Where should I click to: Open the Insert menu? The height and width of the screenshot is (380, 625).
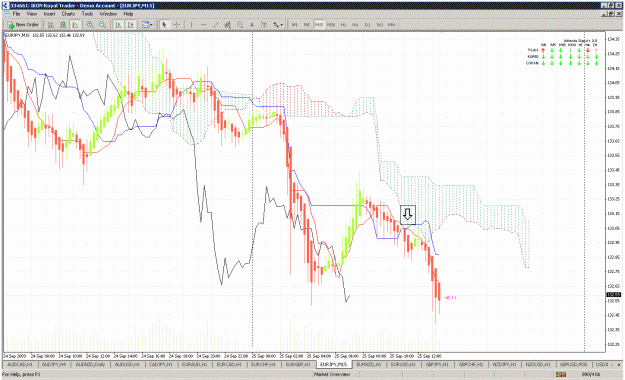coord(49,14)
